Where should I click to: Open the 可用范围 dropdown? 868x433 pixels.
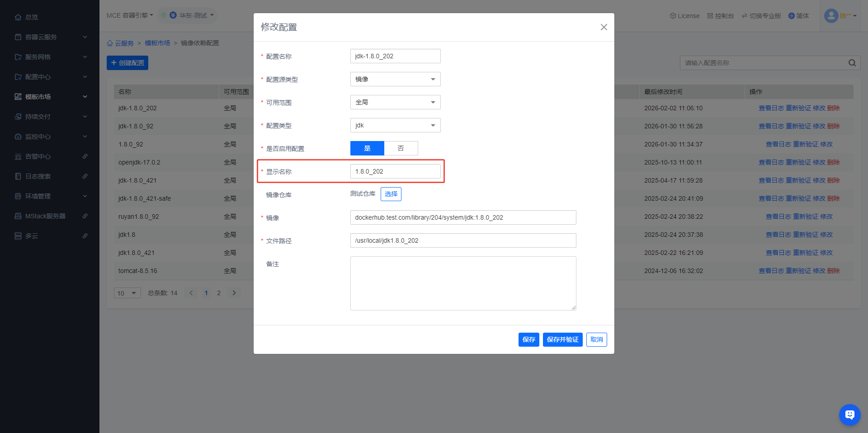click(395, 102)
